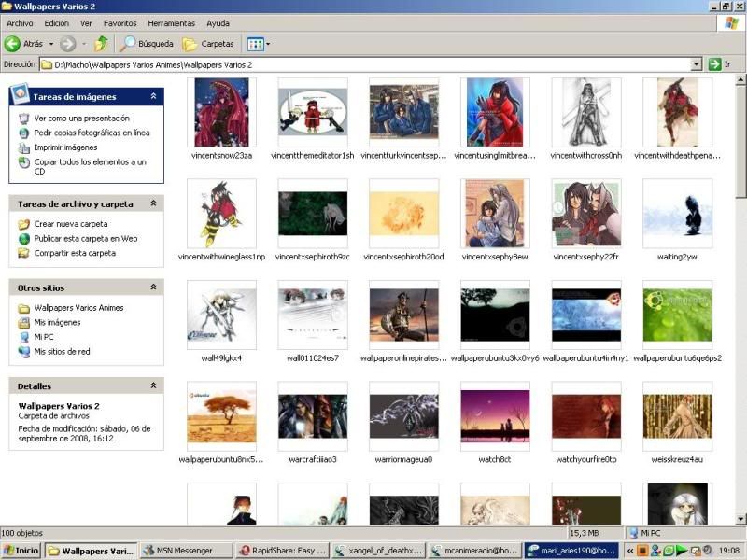Select the wallpaperubuntu6qe6ps2 thumbnail
747x560 pixels.
[678, 315]
